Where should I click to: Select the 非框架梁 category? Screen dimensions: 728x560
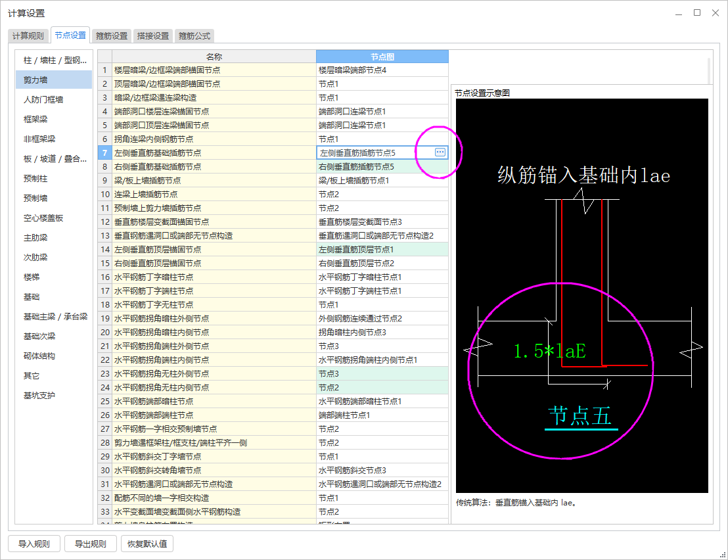coord(55,139)
